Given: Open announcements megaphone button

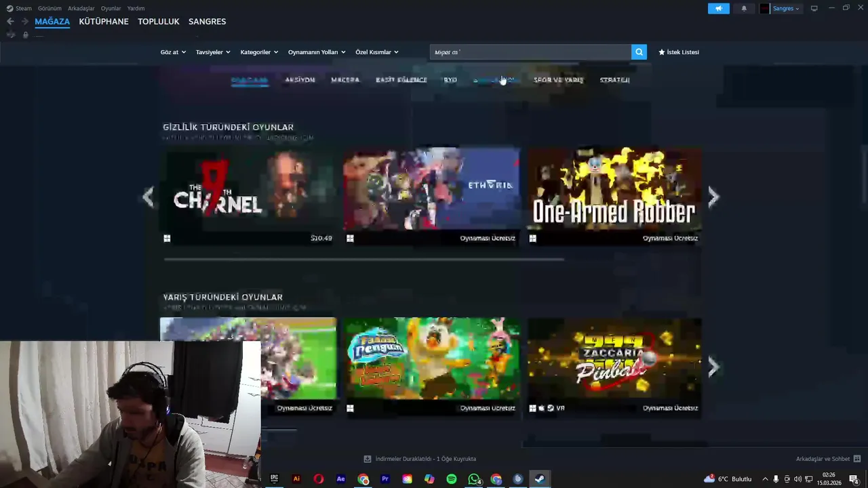Looking at the screenshot, I should [719, 8].
